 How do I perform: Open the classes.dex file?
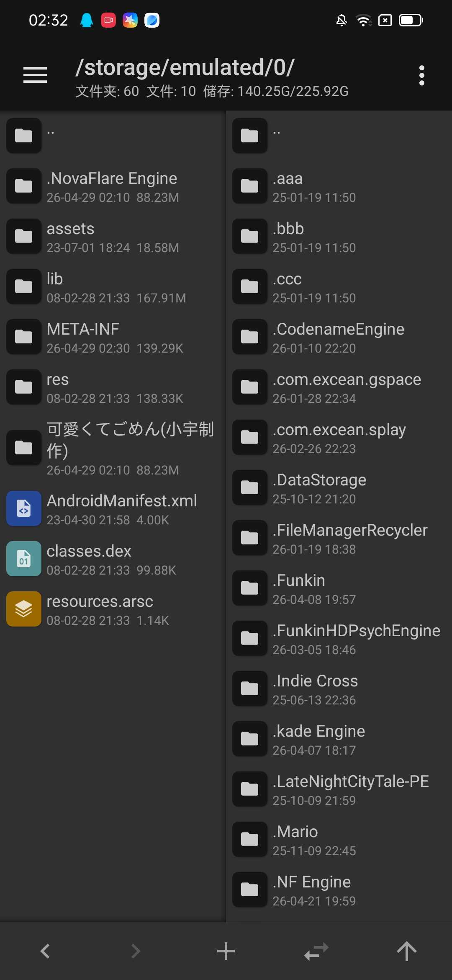click(89, 559)
